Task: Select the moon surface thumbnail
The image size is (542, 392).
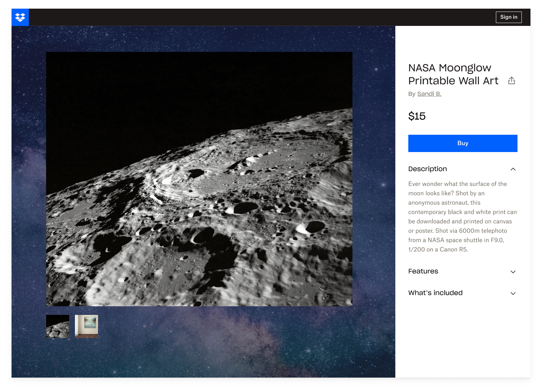Action: pyautogui.click(x=58, y=326)
